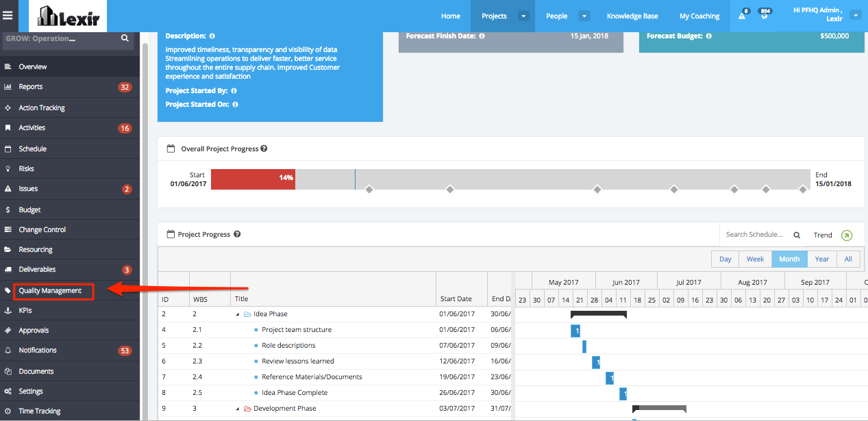
Task: Click the Issues warning icon in sidebar
Action: (8, 188)
